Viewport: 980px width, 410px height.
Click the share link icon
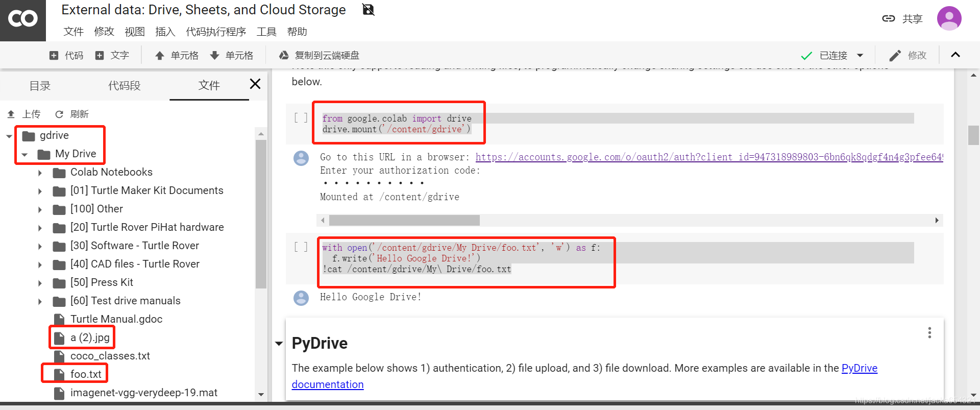click(x=889, y=19)
